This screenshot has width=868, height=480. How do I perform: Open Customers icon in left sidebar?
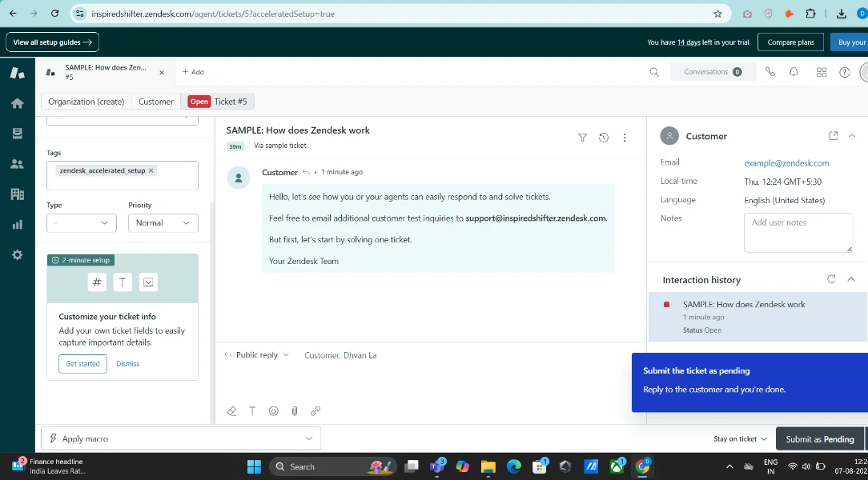[17, 164]
